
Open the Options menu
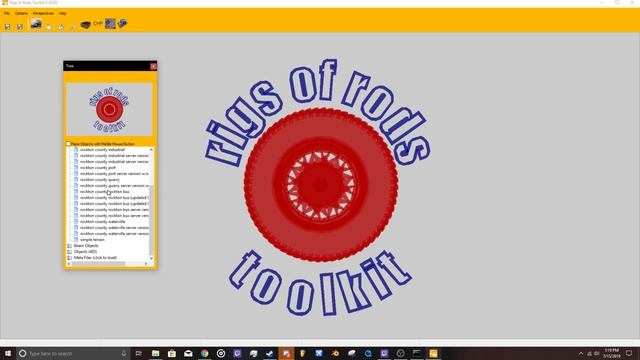click(x=21, y=13)
